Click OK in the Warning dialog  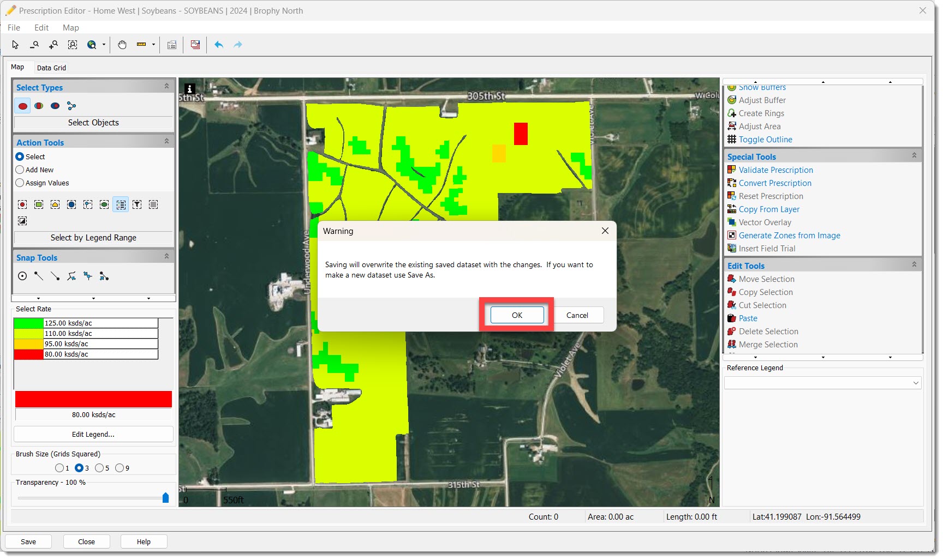coord(517,315)
